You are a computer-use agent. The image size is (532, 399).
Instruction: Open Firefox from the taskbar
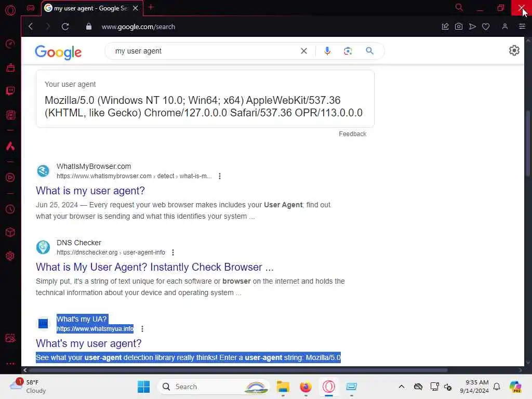tap(305, 387)
